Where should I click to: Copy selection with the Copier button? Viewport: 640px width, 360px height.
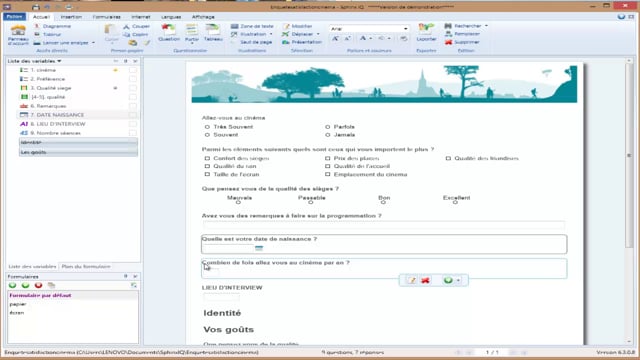point(136,35)
